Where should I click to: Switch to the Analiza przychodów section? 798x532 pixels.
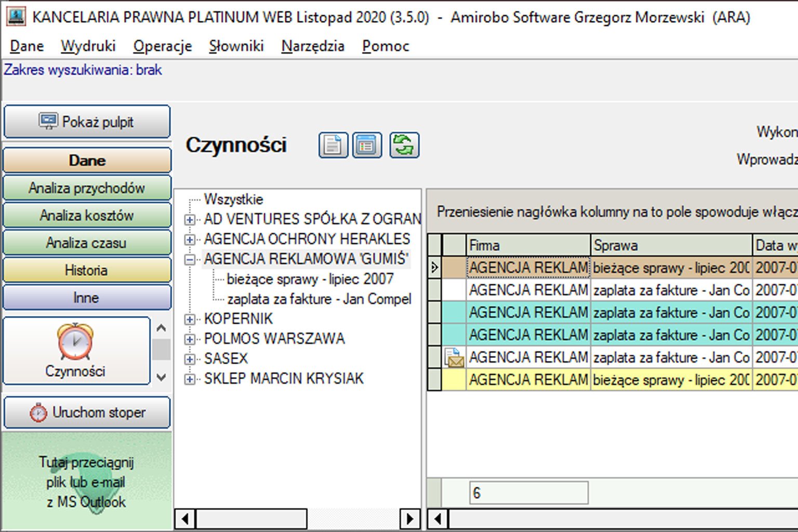tap(87, 188)
